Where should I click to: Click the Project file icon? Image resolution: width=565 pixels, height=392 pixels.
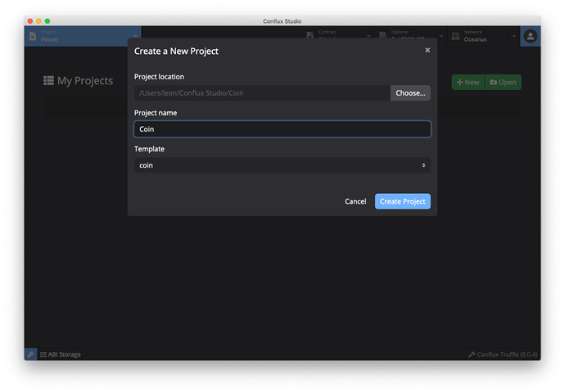[x=33, y=36]
